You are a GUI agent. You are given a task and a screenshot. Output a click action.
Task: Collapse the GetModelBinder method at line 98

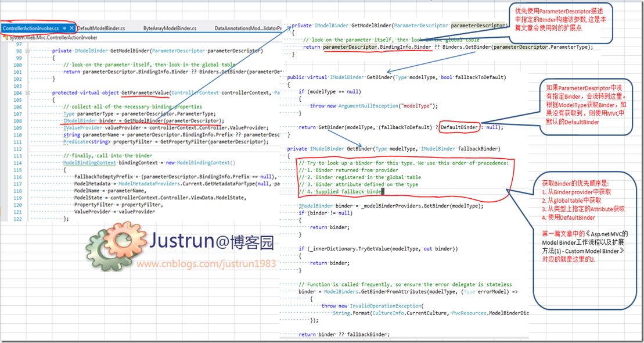coord(27,51)
